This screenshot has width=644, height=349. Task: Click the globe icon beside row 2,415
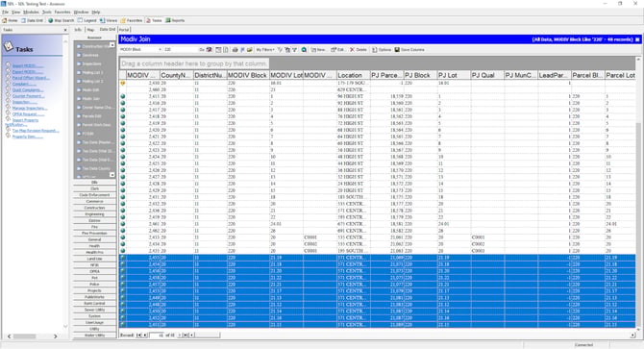(x=123, y=96)
